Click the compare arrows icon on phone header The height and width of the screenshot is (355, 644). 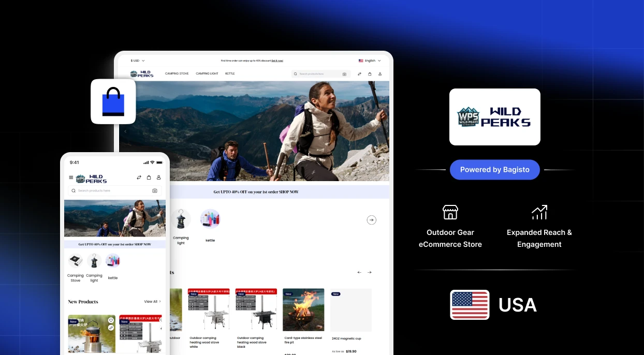click(x=139, y=177)
